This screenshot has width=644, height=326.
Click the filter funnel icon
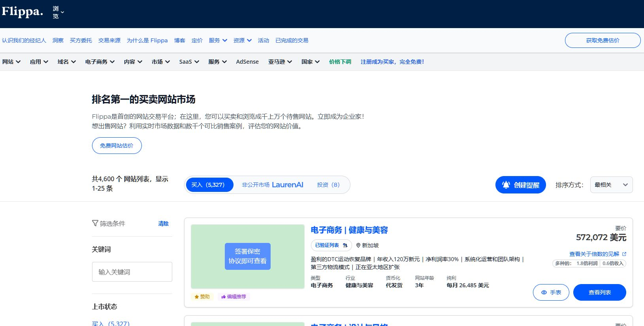click(95, 223)
